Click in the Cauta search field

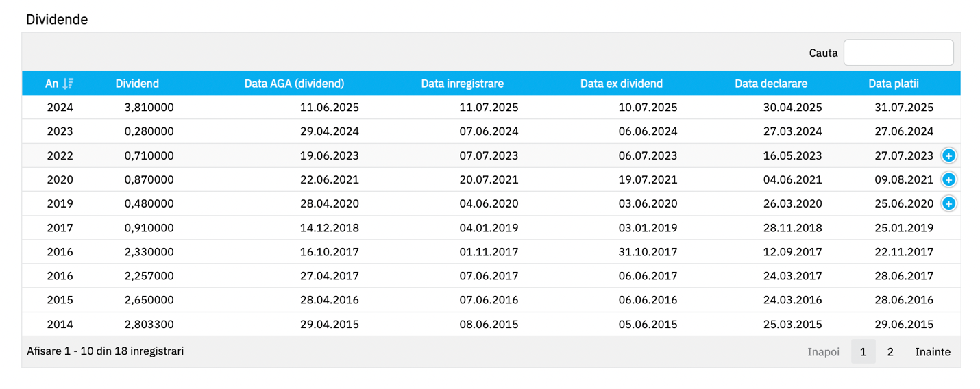pos(898,53)
